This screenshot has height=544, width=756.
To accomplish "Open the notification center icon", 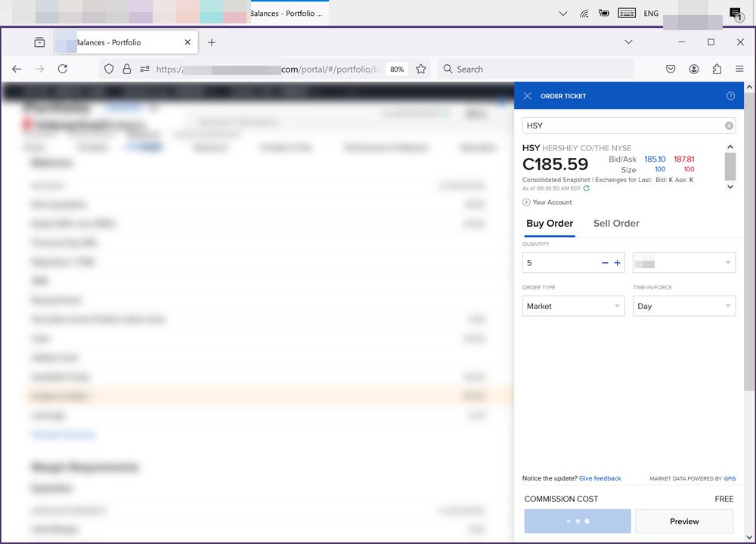I will (x=736, y=14).
